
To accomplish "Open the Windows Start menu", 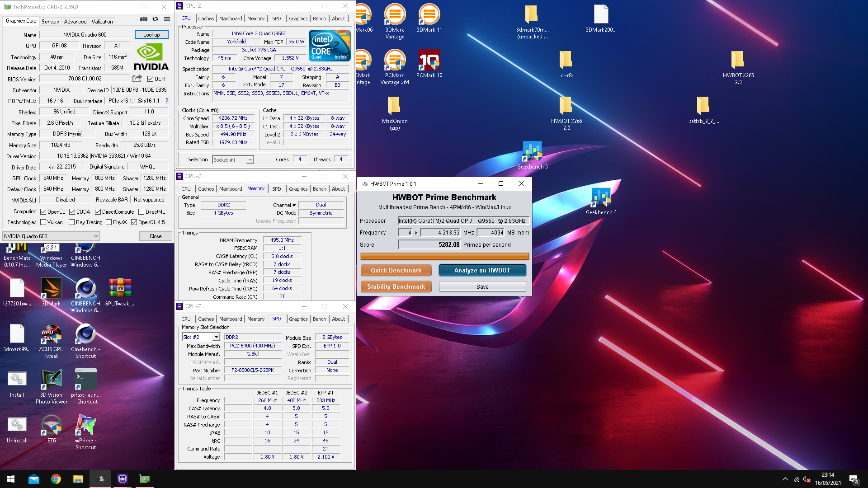I will [11, 479].
